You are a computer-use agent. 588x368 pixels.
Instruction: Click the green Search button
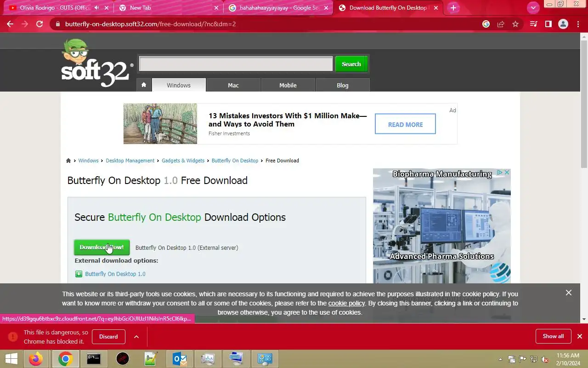(351, 64)
